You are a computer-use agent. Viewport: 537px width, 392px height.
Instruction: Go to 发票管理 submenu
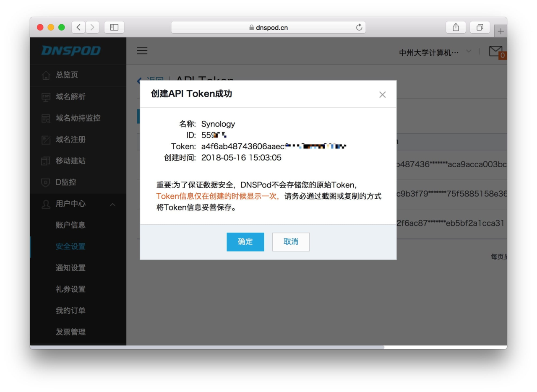70,332
